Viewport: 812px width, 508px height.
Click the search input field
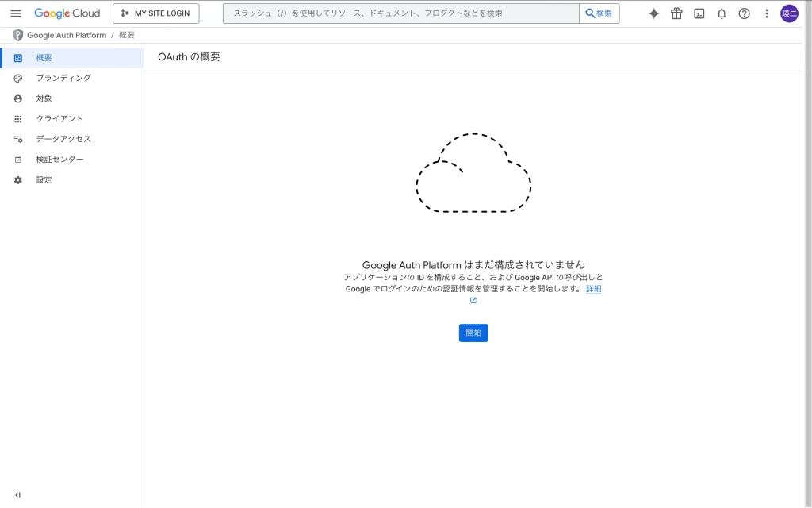[x=400, y=13]
